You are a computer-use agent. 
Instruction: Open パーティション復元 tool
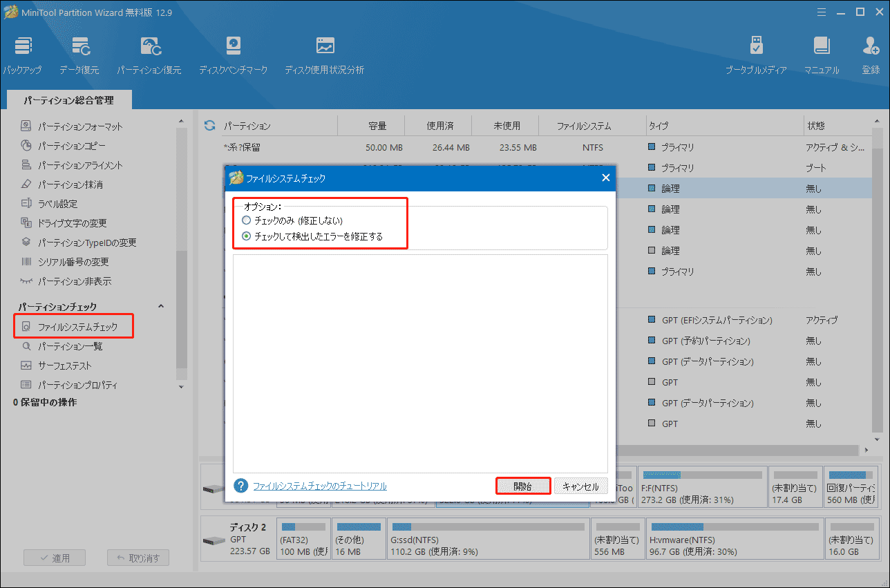[x=149, y=56]
